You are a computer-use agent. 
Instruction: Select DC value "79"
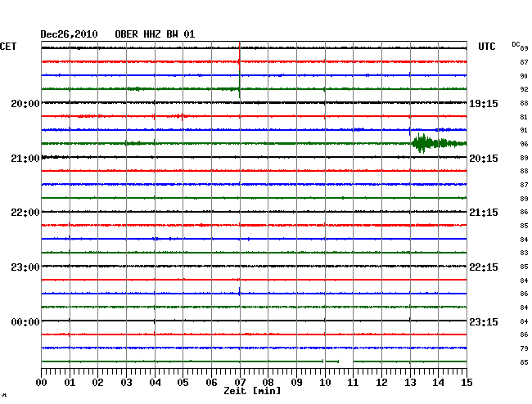tap(524, 348)
